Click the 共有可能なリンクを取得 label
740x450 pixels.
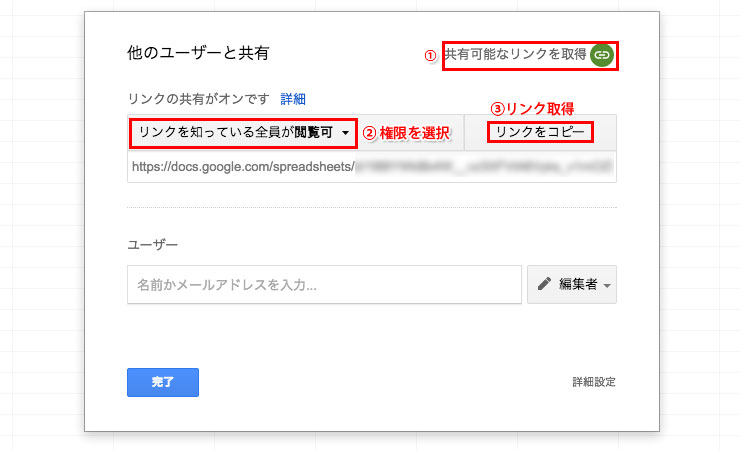click(x=515, y=55)
